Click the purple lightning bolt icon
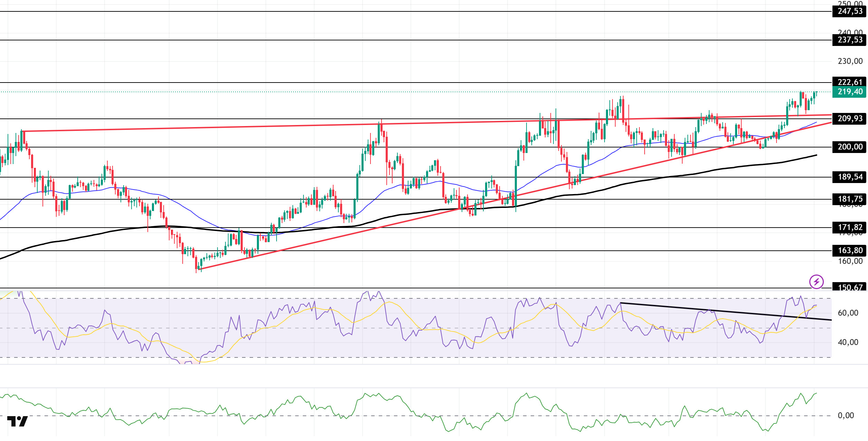The image size is (868, 441). 816,282
